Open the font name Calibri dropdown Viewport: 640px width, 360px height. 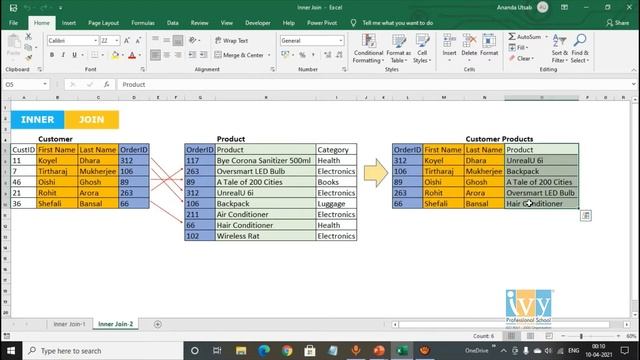tap(95, 40)
